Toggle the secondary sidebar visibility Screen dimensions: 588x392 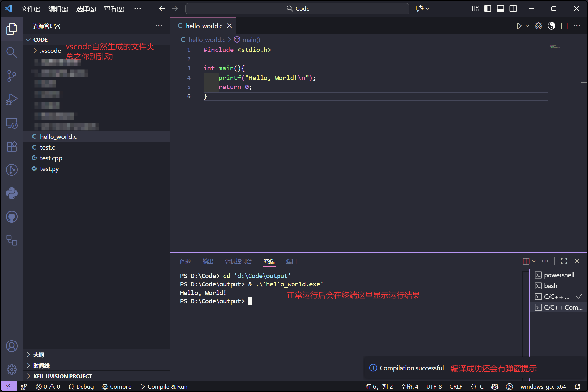(513, 9)
